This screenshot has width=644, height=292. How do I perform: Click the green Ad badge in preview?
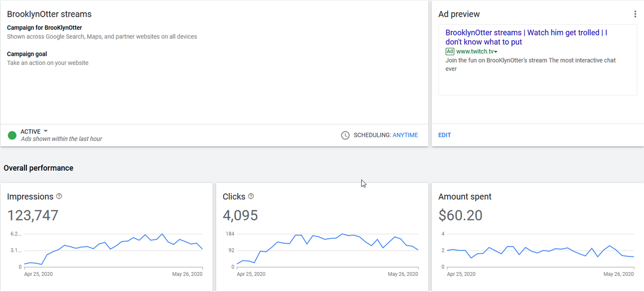pyautogui.click(x=450, y=52)
